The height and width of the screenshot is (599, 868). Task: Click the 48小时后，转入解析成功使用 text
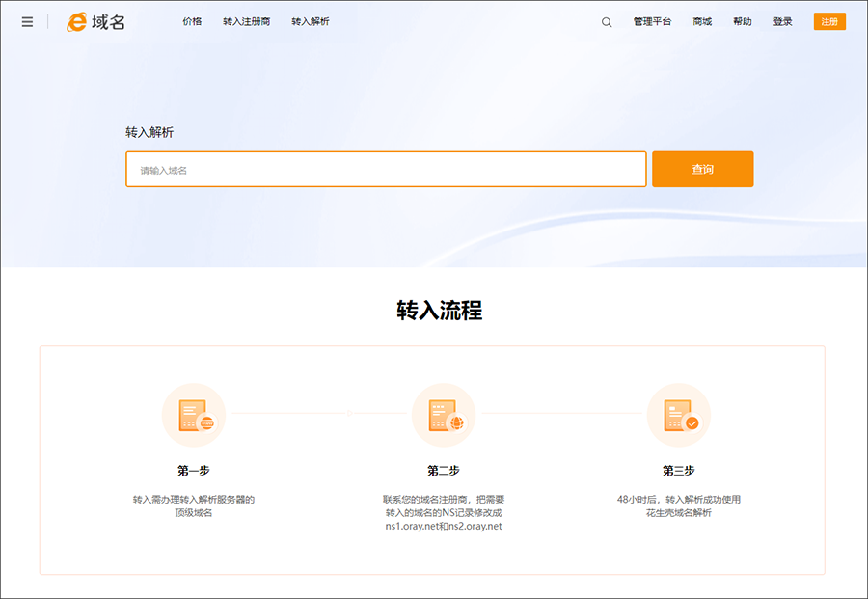point(679,500)
